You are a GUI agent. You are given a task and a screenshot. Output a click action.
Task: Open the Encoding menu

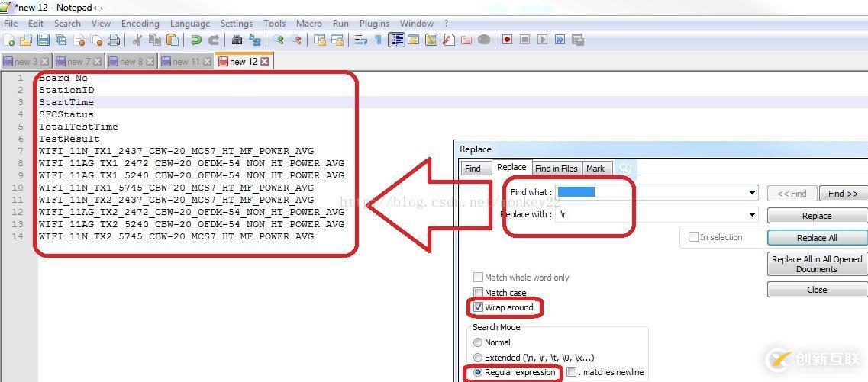pyautogui.click(x=140, y=24)
